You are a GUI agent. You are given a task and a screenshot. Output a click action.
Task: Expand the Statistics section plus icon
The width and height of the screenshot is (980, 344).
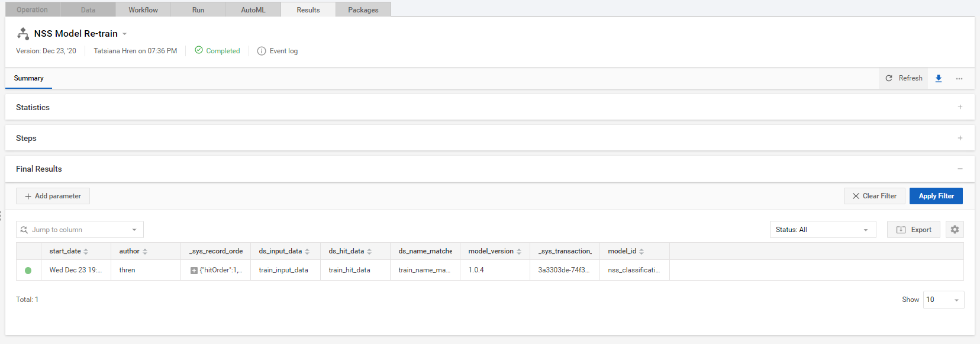click(x=960, y=107)
